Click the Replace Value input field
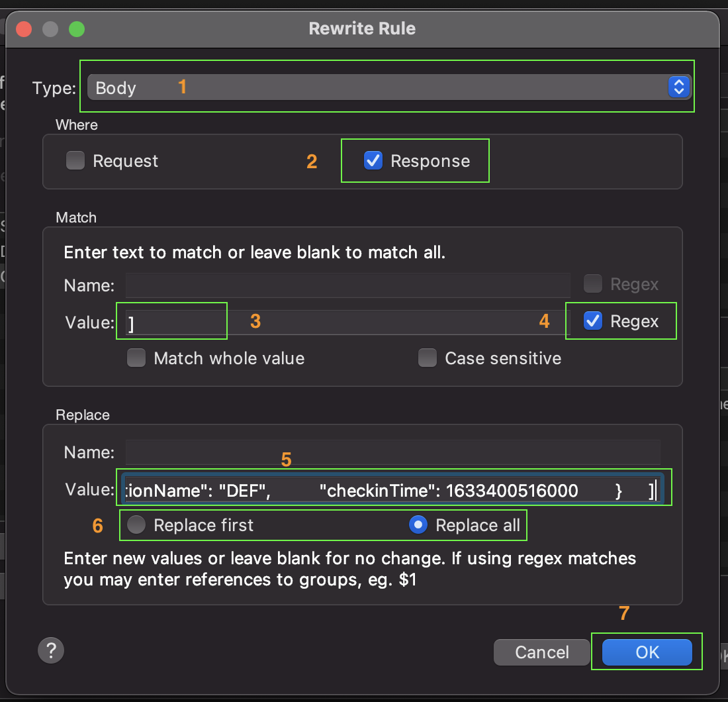 pyautogui.click(x=391, y=489)
